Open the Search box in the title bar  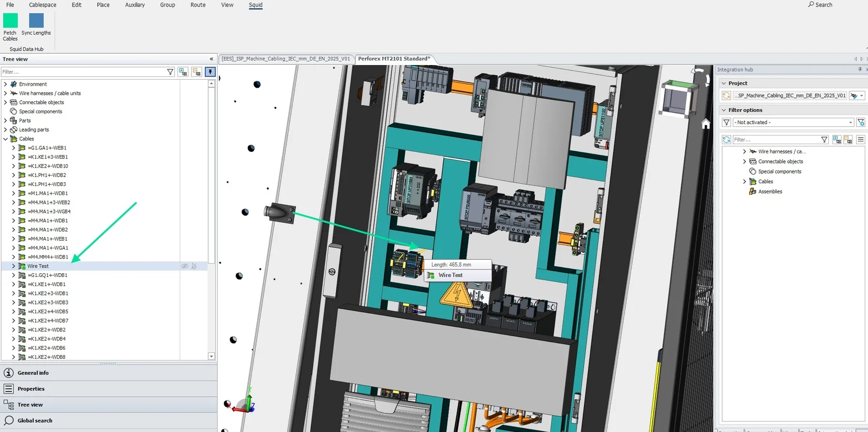tap(820, 5)
